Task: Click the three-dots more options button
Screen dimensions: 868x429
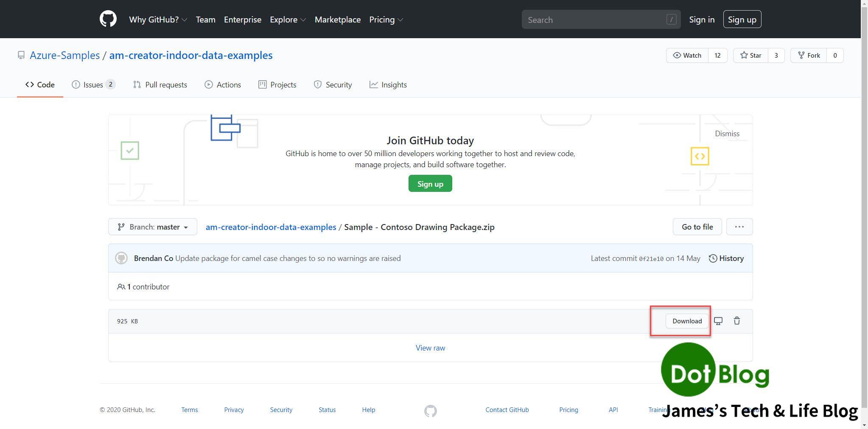Action: pyautogui.click(x=739, y=227)
